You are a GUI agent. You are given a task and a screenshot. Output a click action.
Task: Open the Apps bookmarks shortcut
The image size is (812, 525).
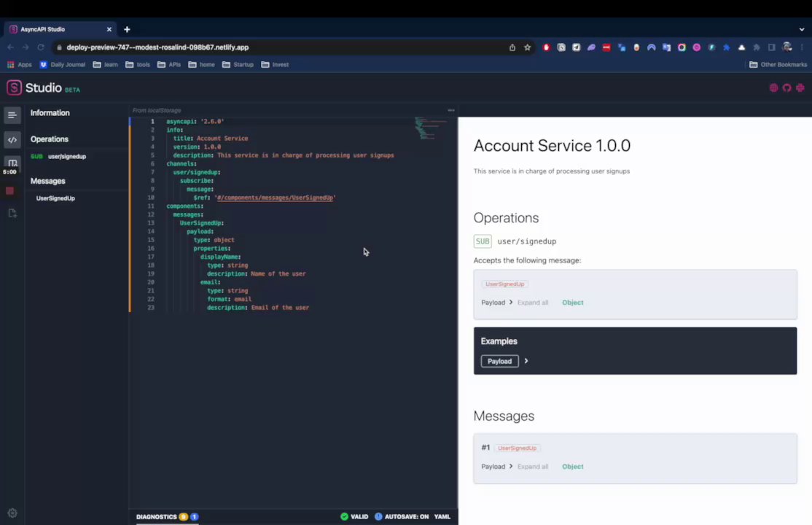click(x=19, y=65)
